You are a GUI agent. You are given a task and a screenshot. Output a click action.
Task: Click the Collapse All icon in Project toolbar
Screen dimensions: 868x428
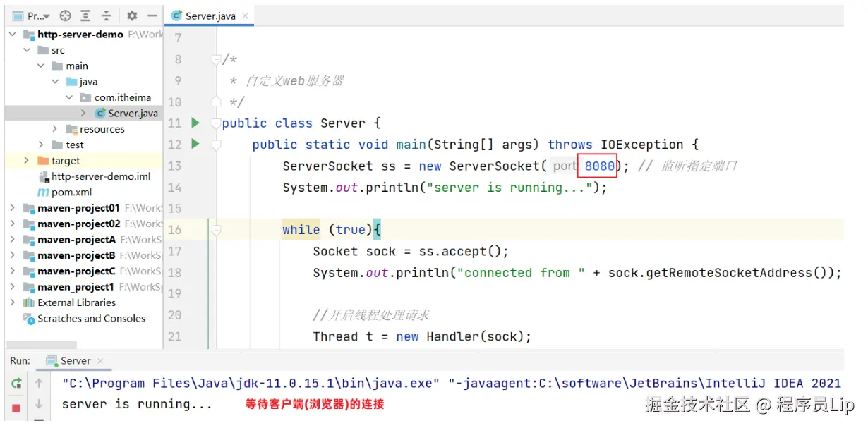(107, 16)
